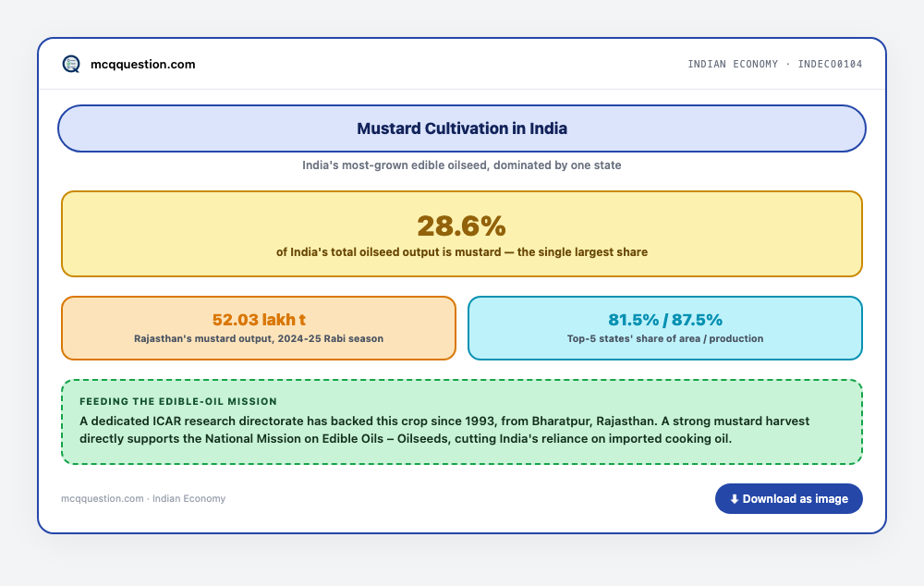The width and height of the screenshot is (924, 586).
Task: Select the Top-5 states' share caption
Action: pyautogui.click(x=664, y=339)
